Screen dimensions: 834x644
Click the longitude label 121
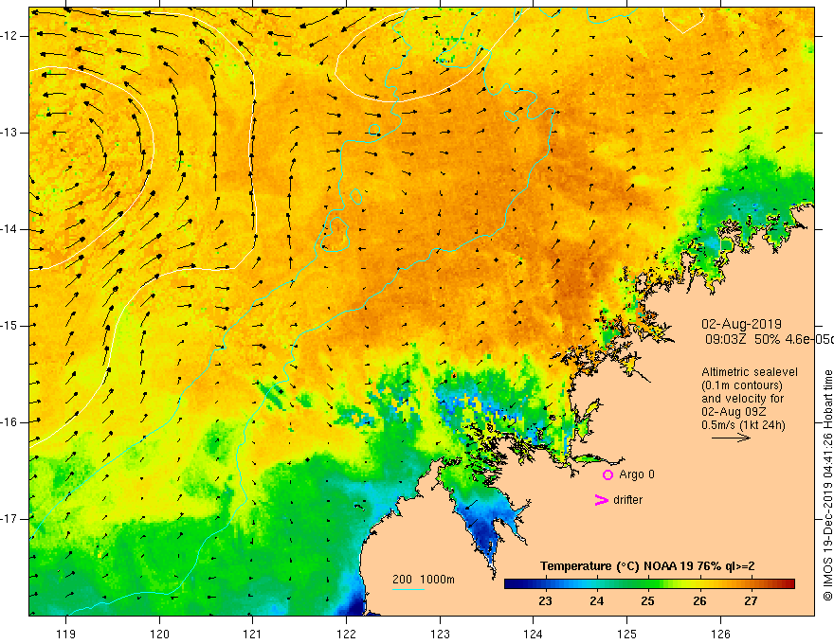tap(253, 634)
